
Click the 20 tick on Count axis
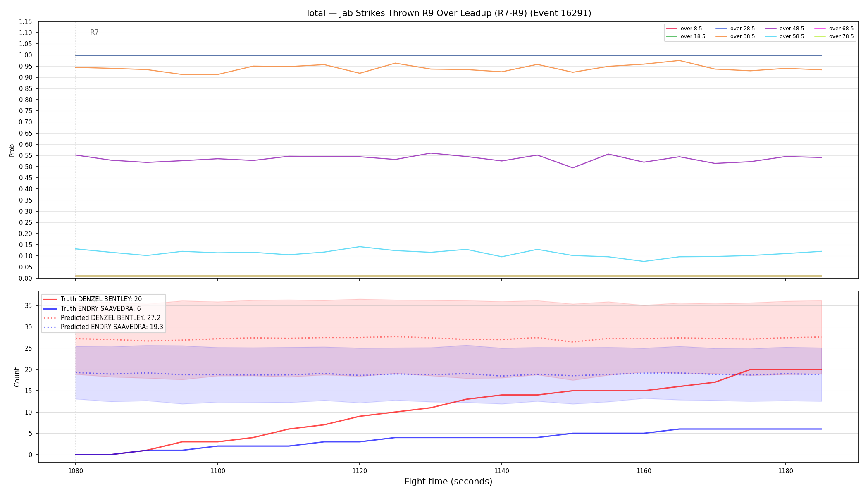pyautogui.click(x=29, y=370)
